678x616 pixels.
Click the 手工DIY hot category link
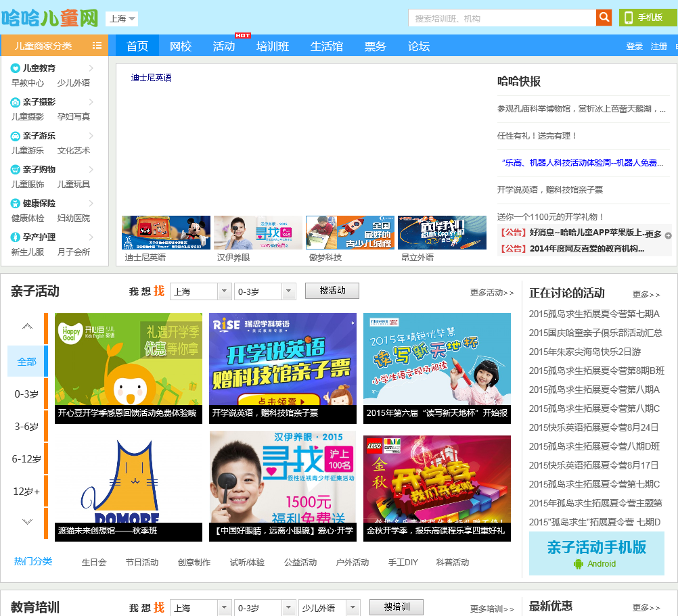pyautogui.click(x=403, y=562)
